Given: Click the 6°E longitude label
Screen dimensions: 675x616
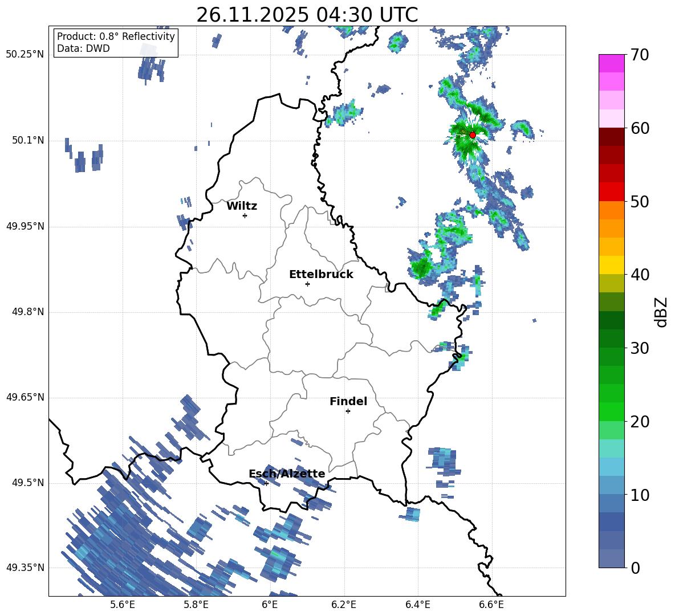Looking at the screenshot, I should (270, 605).
